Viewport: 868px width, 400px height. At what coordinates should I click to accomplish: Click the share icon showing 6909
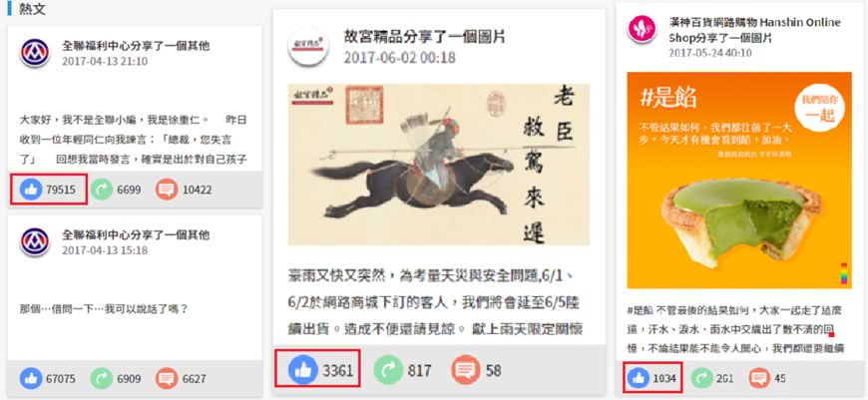tap(102, 379)
